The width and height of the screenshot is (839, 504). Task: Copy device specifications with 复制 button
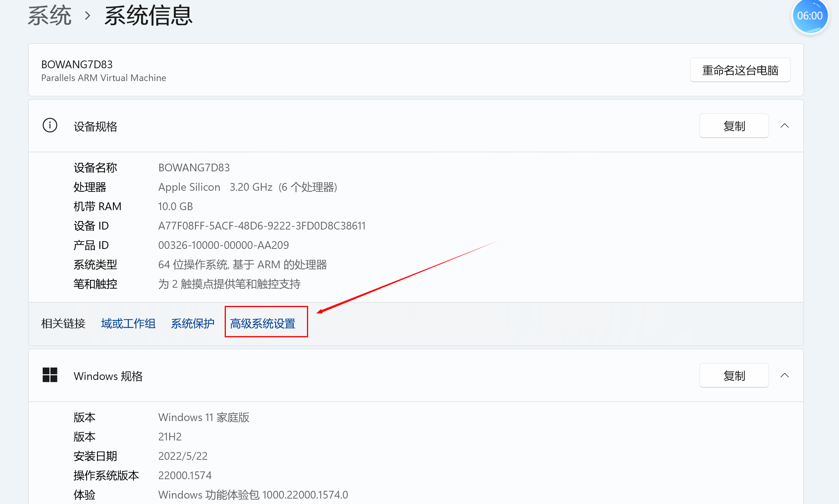(x=734, y=126)
